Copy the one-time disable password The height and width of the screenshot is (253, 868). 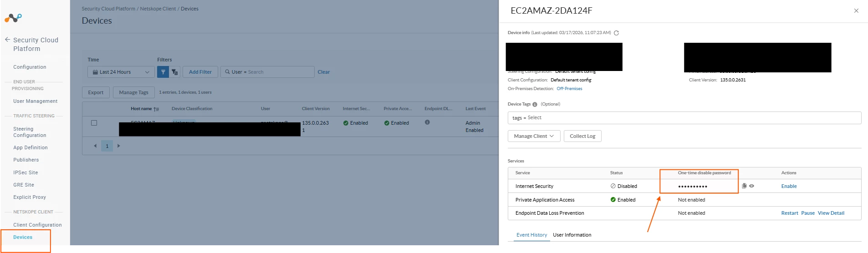click(744, 186)
